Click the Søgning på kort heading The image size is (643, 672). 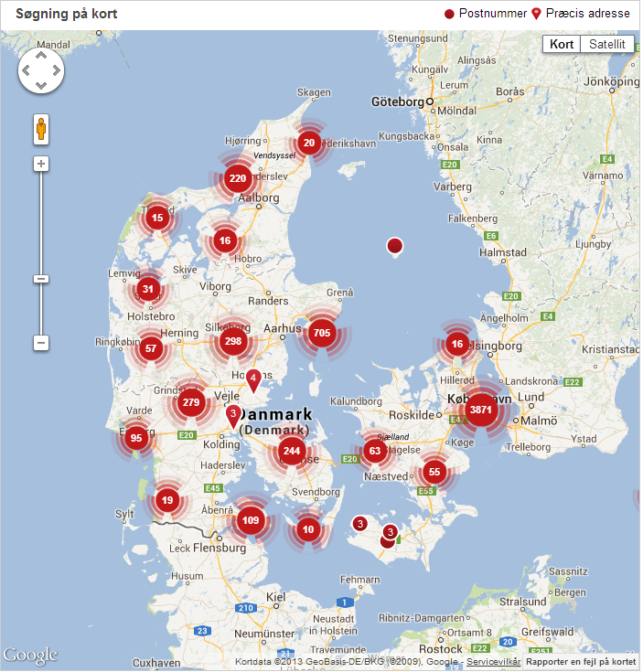[x=67, y=14]
